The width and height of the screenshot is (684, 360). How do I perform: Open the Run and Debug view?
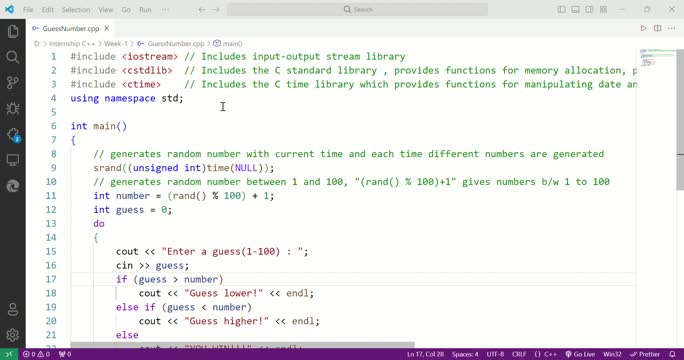(13, 108)
